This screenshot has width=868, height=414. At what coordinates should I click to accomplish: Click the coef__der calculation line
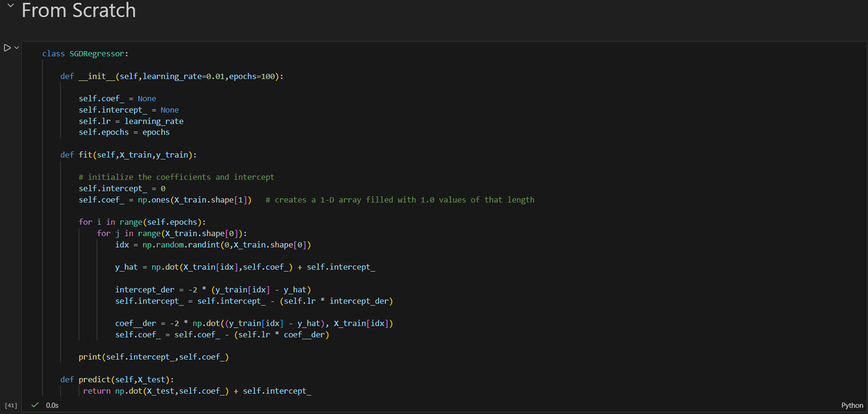click(254, 324)
